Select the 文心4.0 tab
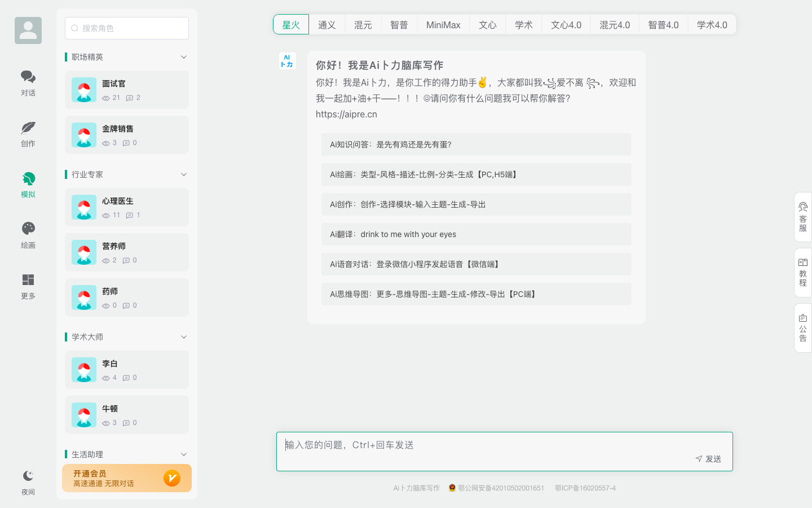Viewport: 812px width, 508px height. (x=566, y=24)
